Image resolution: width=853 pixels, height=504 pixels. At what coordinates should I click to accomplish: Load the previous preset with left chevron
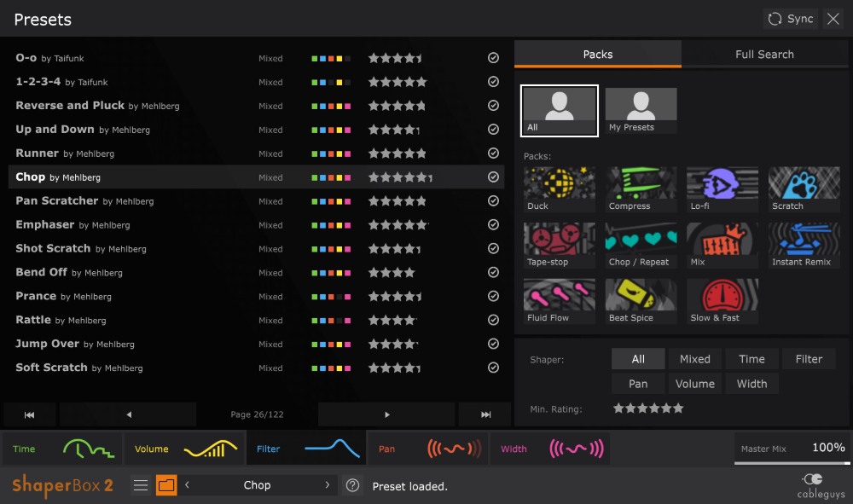click(x=187, y=485)
